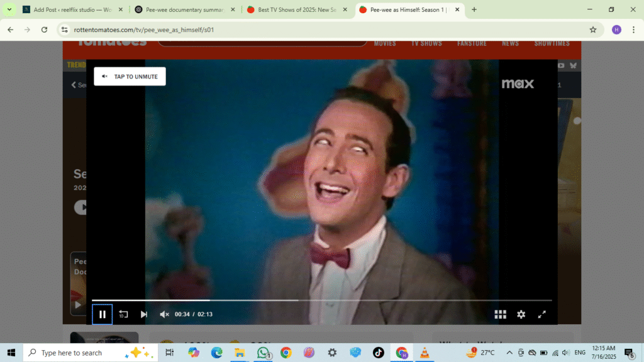Click the 00:34 / 02:13 time display
The height and width of the screenshot is (362, 644).
[x=194, y=314]
